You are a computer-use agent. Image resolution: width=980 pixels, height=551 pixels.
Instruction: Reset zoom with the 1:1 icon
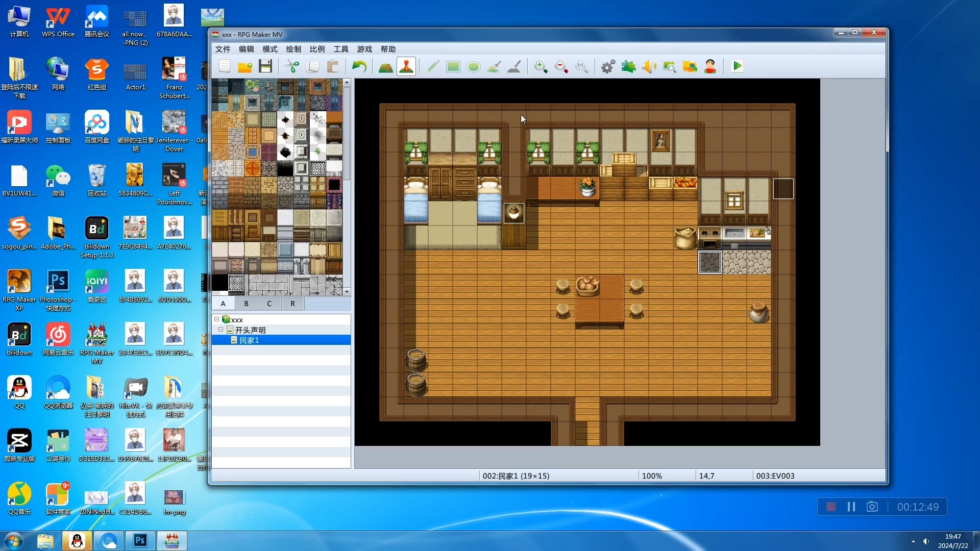pyautogui.click(x=582, y=66)
